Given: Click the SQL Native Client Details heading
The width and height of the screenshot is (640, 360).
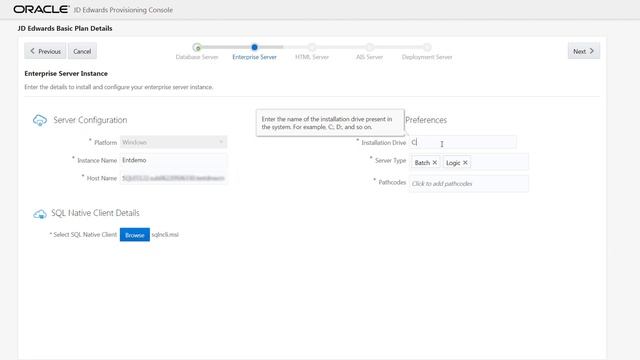Looking at the screenshot, I should [x=95, y=213].
